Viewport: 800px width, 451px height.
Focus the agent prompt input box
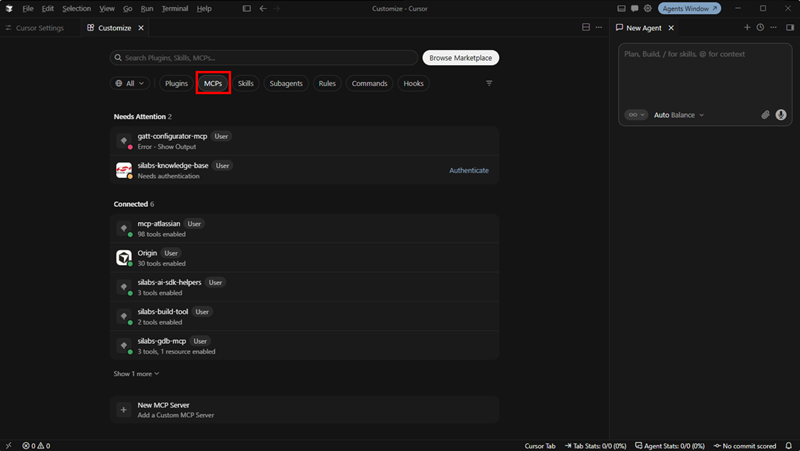pos(705,74)
